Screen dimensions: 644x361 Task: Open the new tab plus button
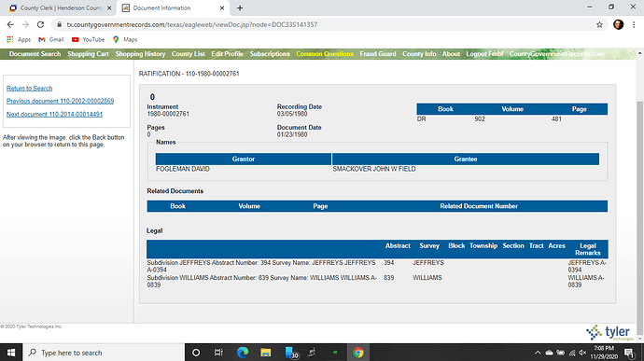pyautogui.click(x=240, y=7)
